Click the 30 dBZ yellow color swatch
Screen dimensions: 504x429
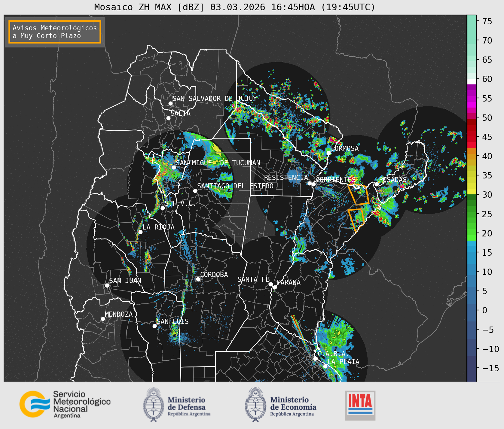472,191
